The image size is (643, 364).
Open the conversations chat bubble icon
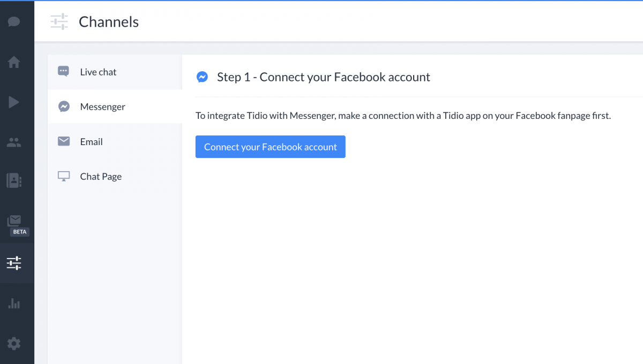(x=14, y=22)
